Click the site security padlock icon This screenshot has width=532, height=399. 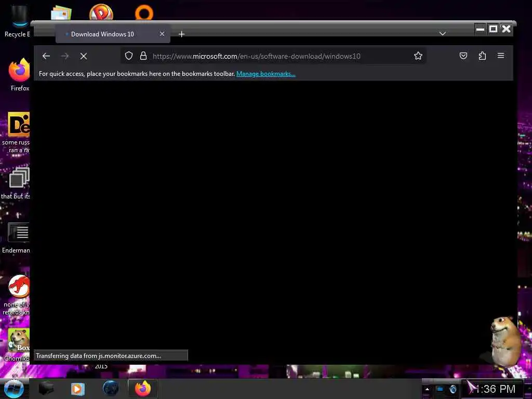(x=143, y=56)
